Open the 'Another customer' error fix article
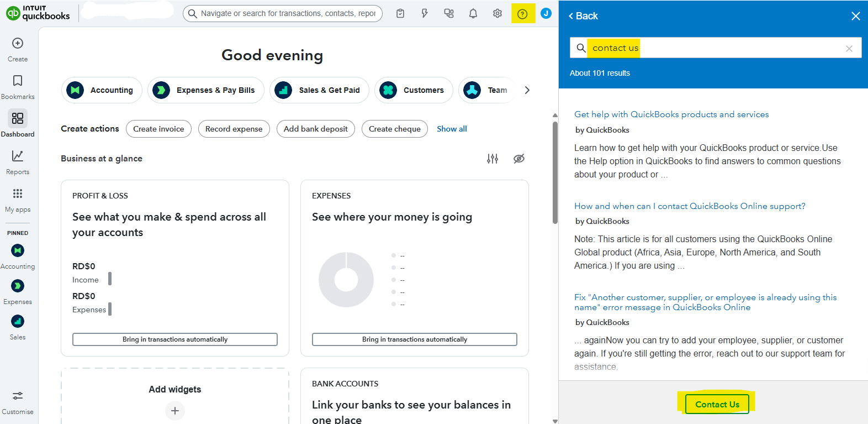The image size is (868, 424). click(706, 302)
